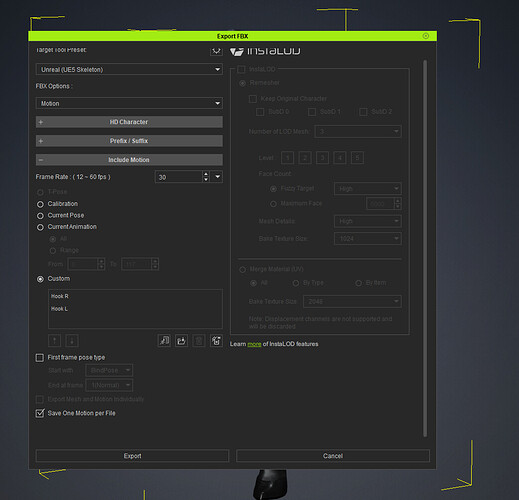Expand the HD Character section
The image size is (519, 500).
coord(129,122)
